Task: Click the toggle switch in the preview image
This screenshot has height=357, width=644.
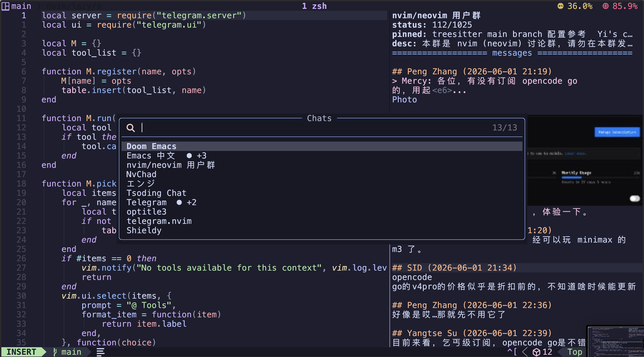Action: point(635,199)
